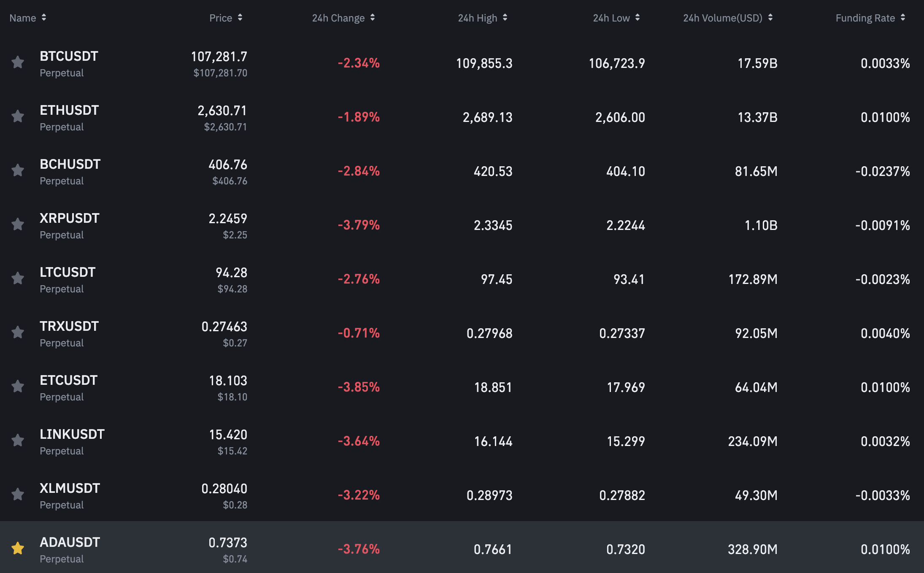Favorite the BTCUSDT star icon
The width and height of the screenshot is (924, 573).
click(18, 62)
